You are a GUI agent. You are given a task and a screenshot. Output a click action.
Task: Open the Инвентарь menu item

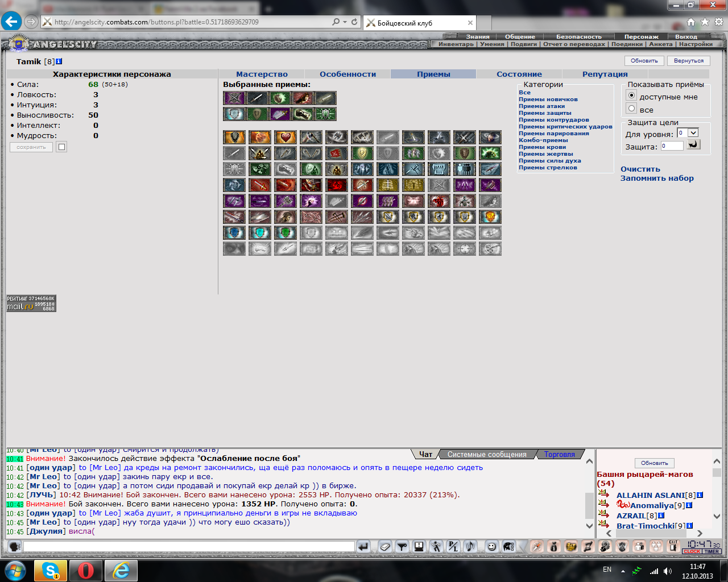pos(456,44)
